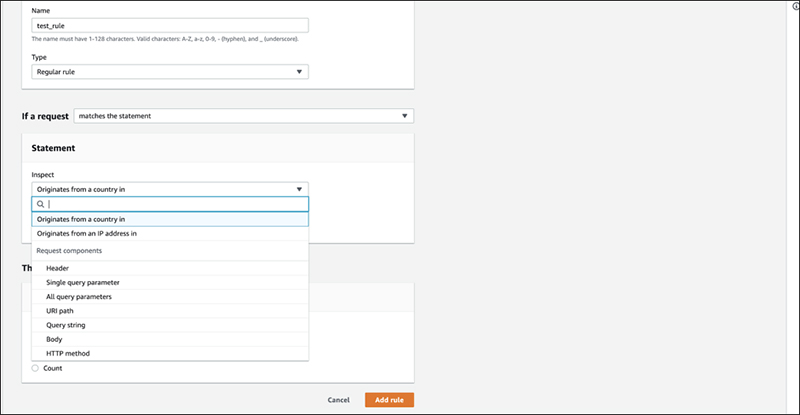Pick the URI path option
Screen dimensions: 800x415
pos(170,311)
